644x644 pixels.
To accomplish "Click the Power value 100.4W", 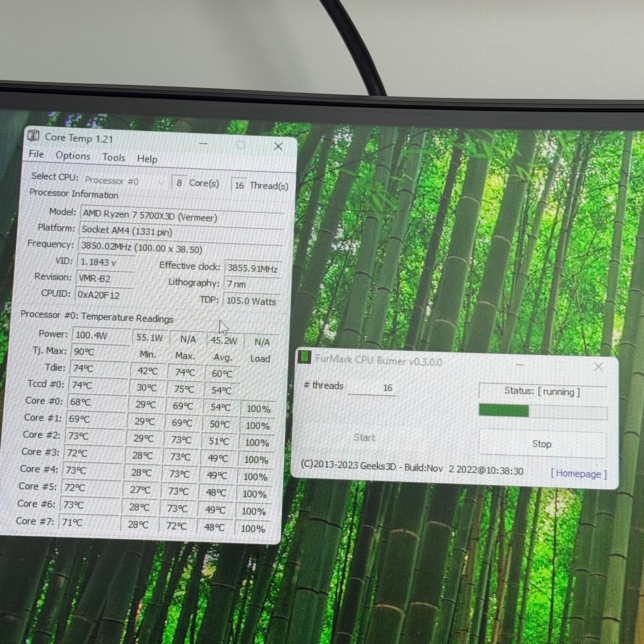I will [101, 335].
